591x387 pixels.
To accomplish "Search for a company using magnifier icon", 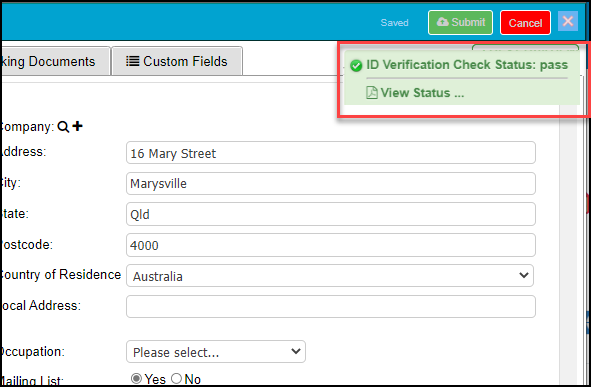I will (x=63, y=127).
